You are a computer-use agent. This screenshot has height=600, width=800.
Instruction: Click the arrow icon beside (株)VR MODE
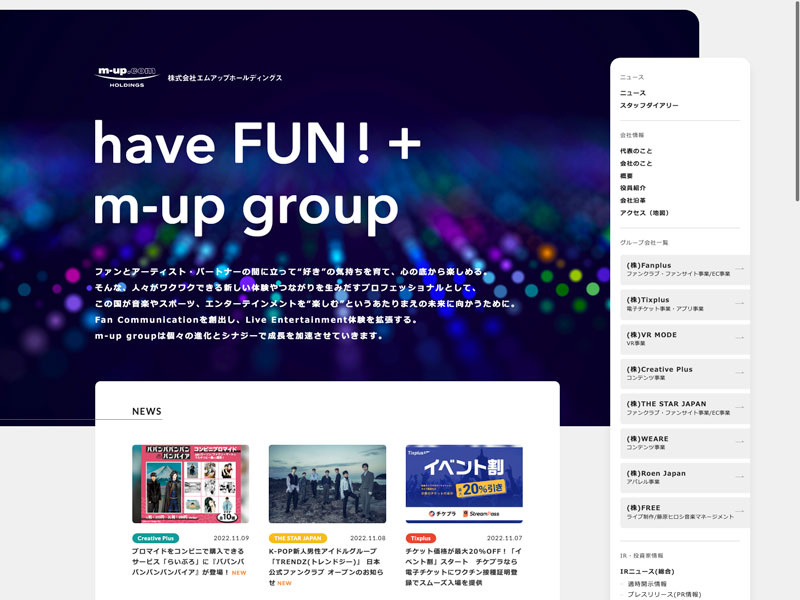click(x=739, y=338)
